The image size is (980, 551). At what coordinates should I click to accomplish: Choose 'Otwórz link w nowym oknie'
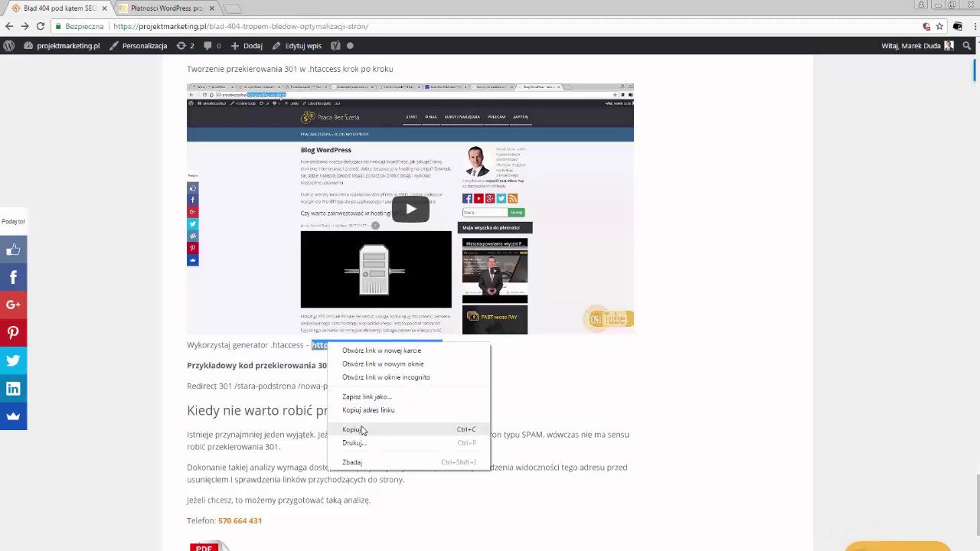[x=408, y=364]
